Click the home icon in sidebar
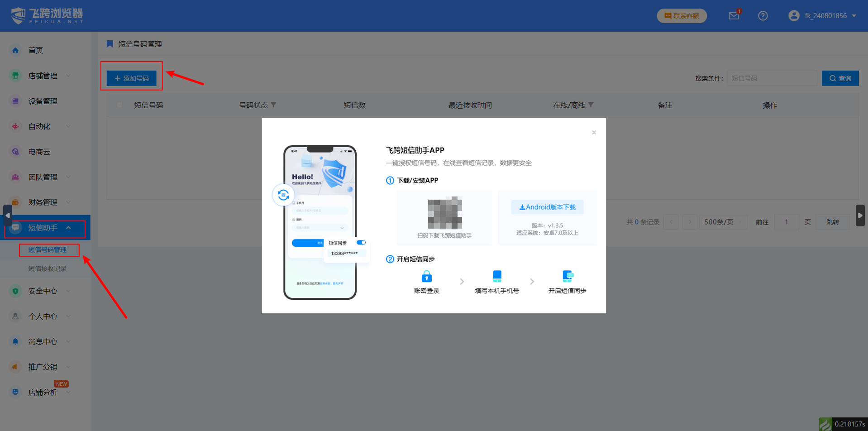The height and width of the screenshot is (431, 868). 15,50
